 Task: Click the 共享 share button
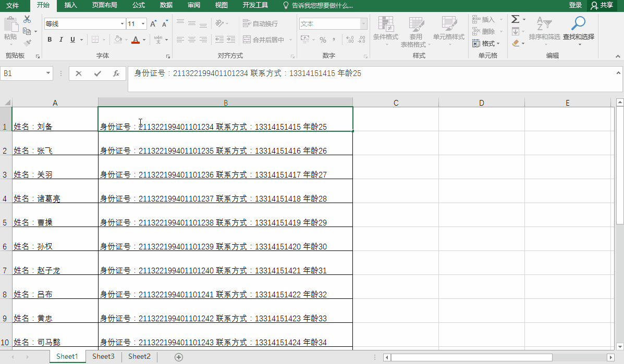pyautogui.click(x=602, y=5)
